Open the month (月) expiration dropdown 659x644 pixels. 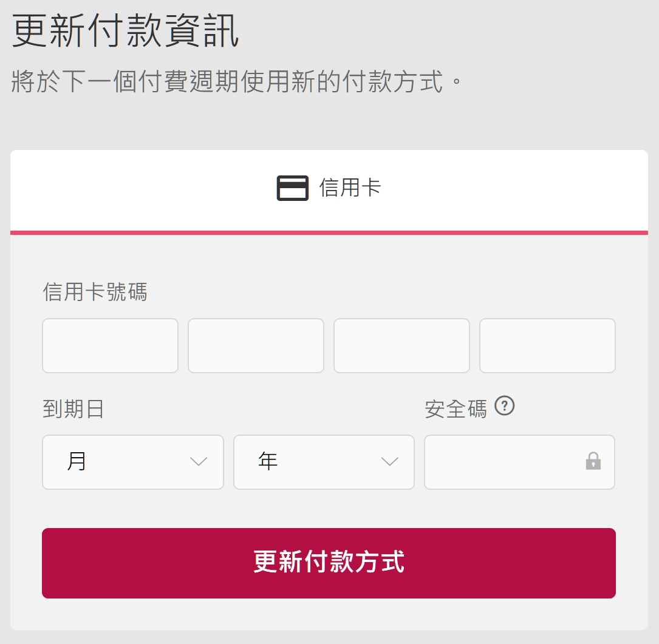point(132,462)
